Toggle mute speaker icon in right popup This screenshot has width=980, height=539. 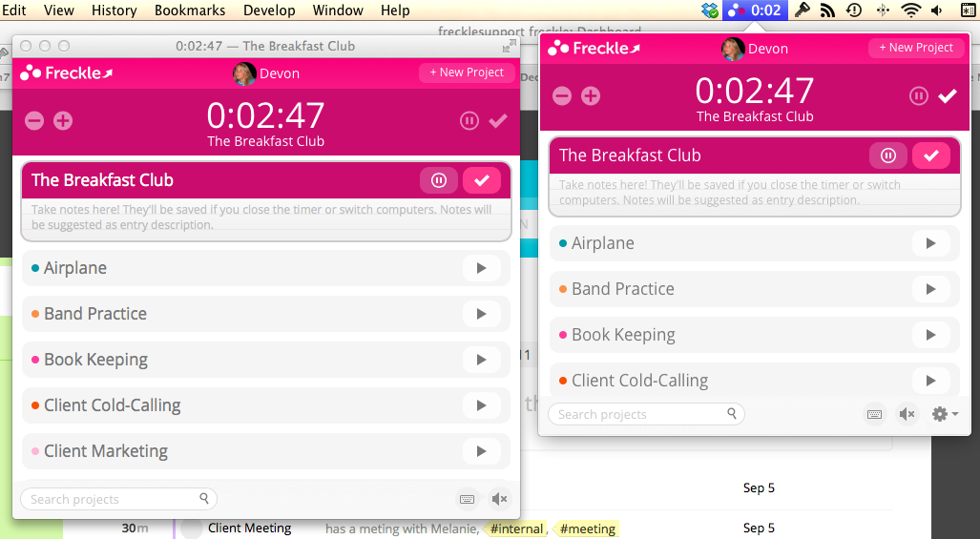[x=907, y=414]
